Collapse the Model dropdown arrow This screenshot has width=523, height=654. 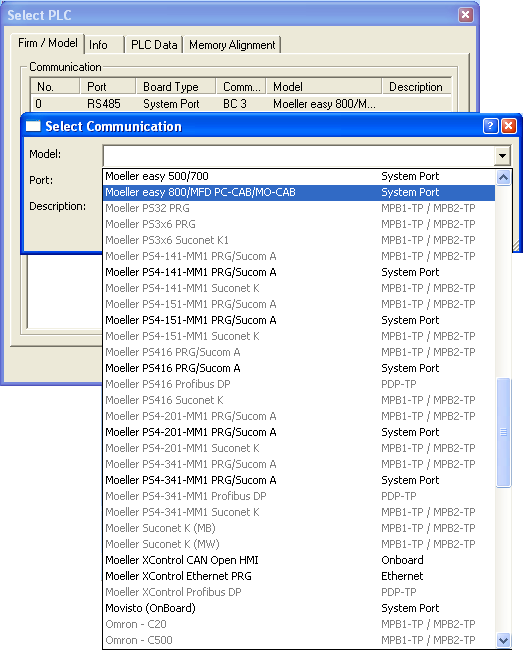click(x=503, y=156)
